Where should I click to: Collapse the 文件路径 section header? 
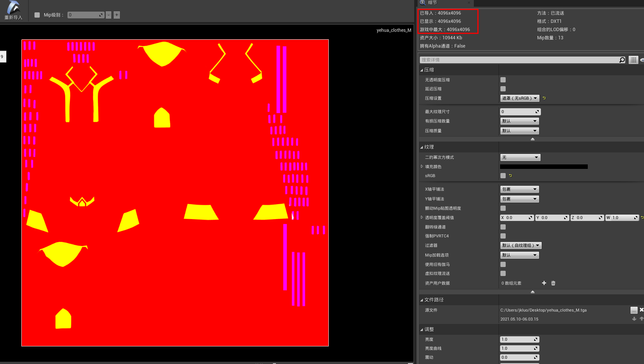422,300
